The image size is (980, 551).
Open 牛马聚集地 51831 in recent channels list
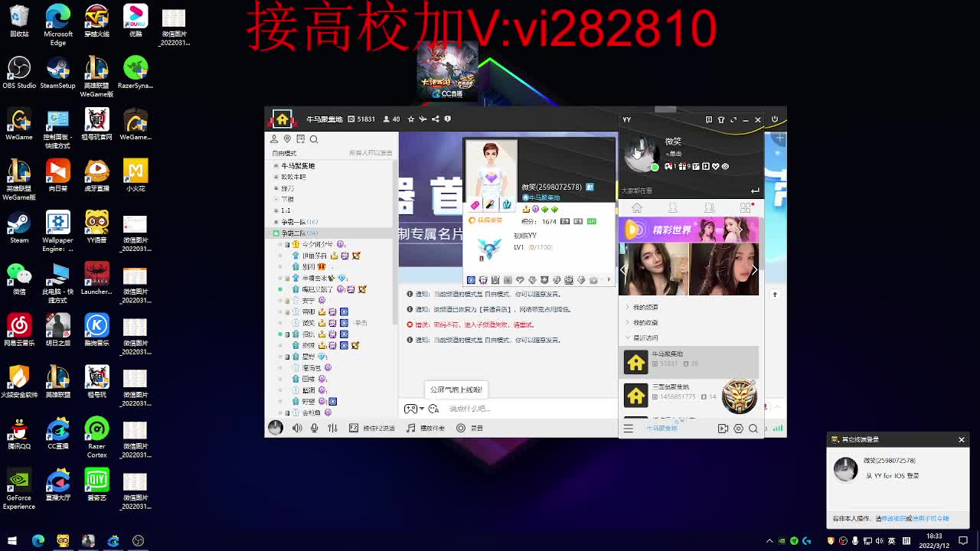pos(689,361)
